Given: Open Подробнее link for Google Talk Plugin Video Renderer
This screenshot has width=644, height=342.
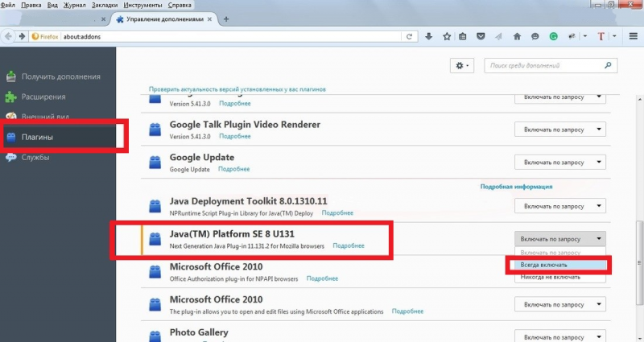Looking at the screenshot, I should [235, 136].
